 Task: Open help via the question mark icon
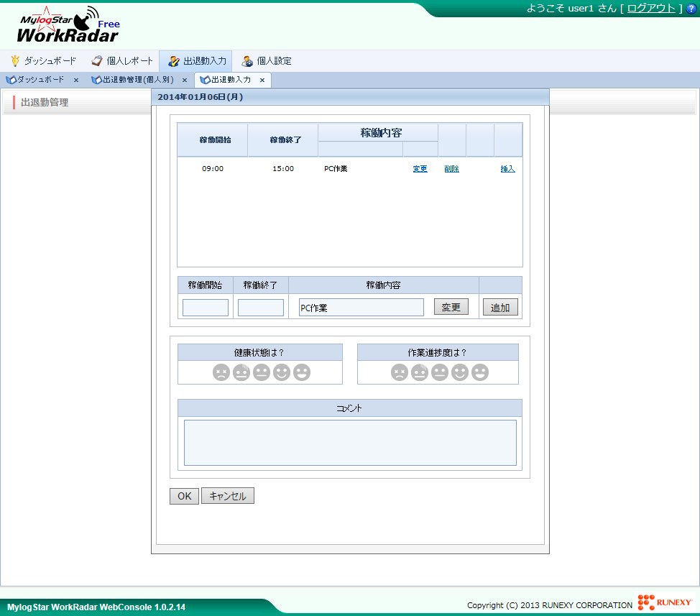[691, 9]
